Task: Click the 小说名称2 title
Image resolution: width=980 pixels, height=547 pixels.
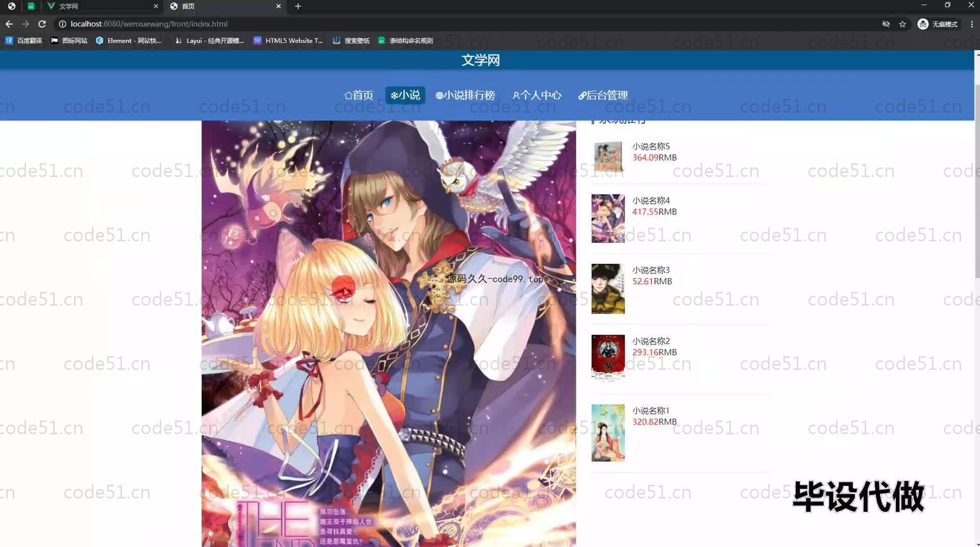Action: (x=651, y=341)
